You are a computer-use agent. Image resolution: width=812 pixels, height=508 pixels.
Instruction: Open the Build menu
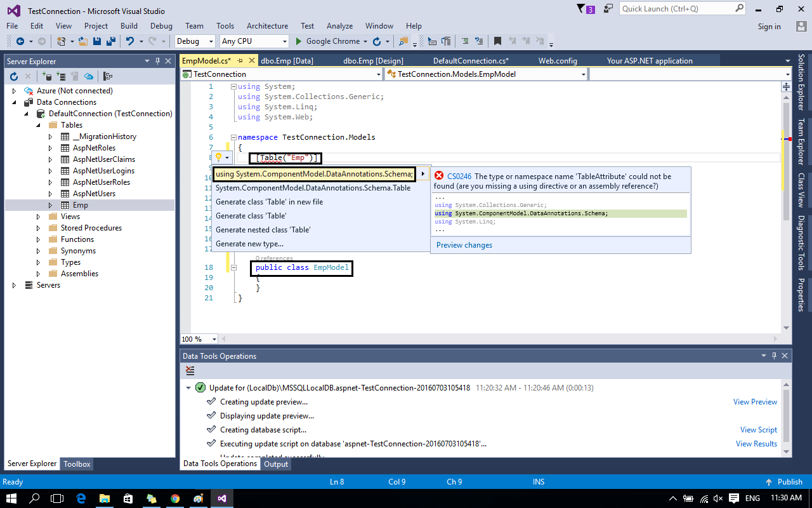tap(129, 26)
